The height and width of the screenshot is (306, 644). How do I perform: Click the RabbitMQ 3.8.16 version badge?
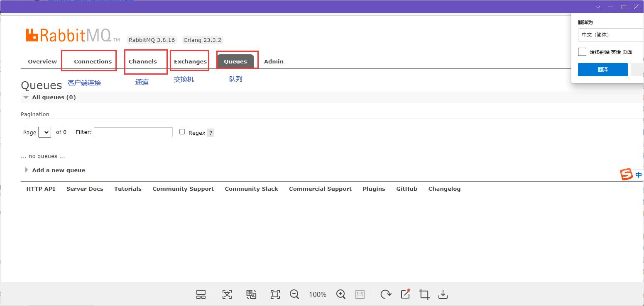(152, 40)
